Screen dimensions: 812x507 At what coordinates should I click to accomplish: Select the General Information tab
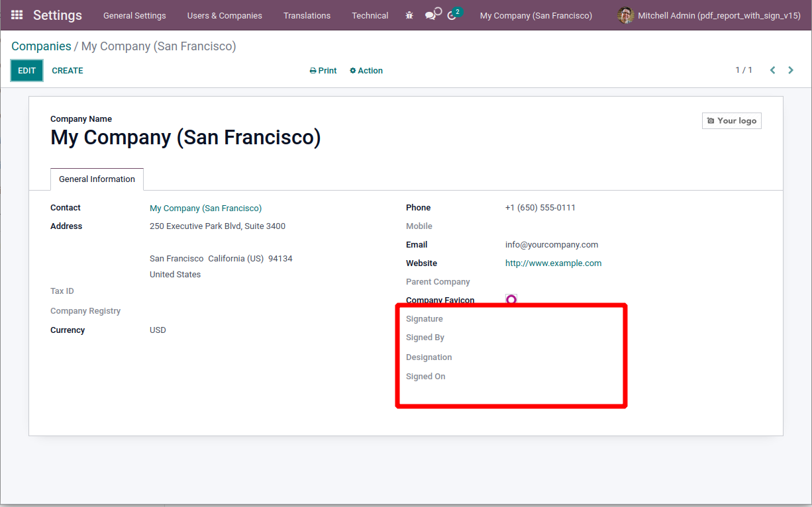coord(97,179)
